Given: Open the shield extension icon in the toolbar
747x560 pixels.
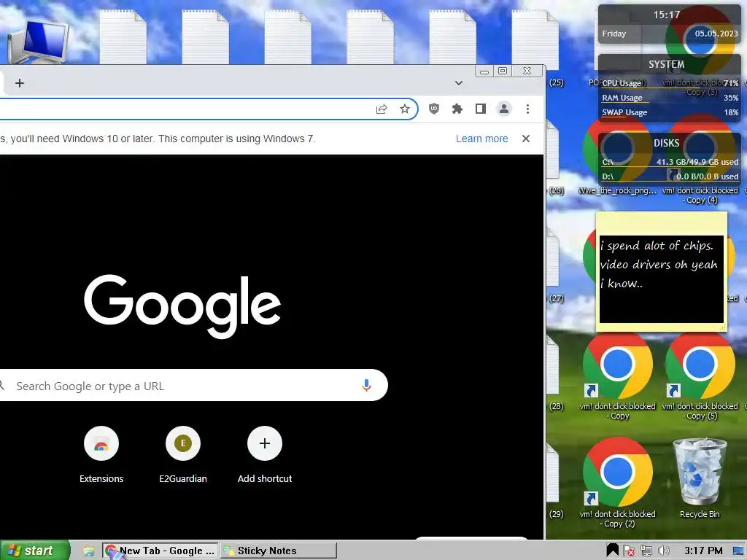Looking at the screenshot, I should pyautogui.click(x=433, y=109).
